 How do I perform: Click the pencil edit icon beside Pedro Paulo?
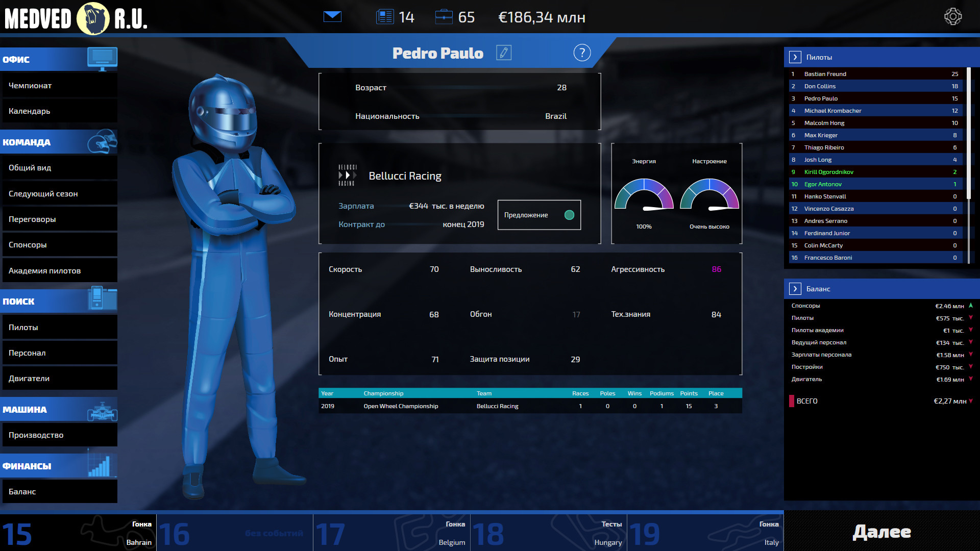[504, 53]
